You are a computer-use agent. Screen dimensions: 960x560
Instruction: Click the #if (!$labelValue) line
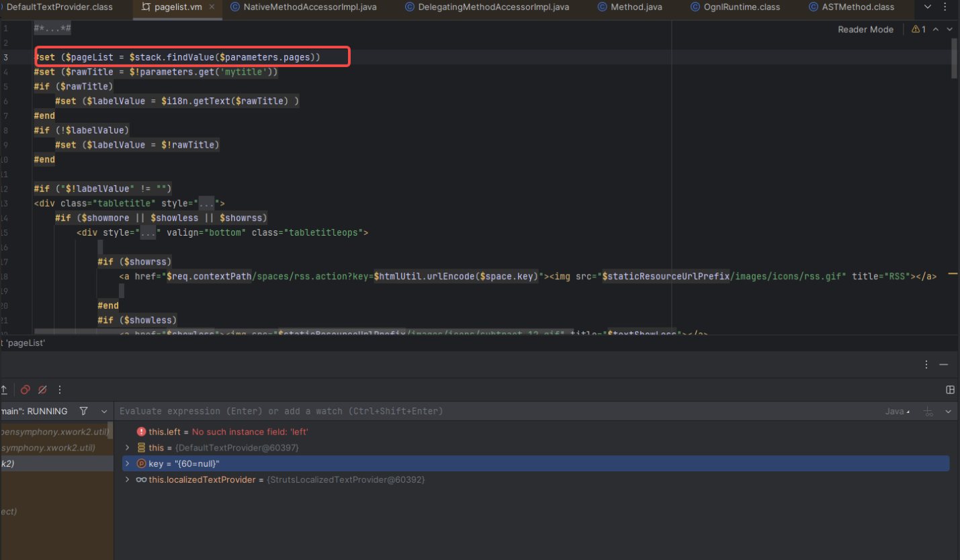81,130
